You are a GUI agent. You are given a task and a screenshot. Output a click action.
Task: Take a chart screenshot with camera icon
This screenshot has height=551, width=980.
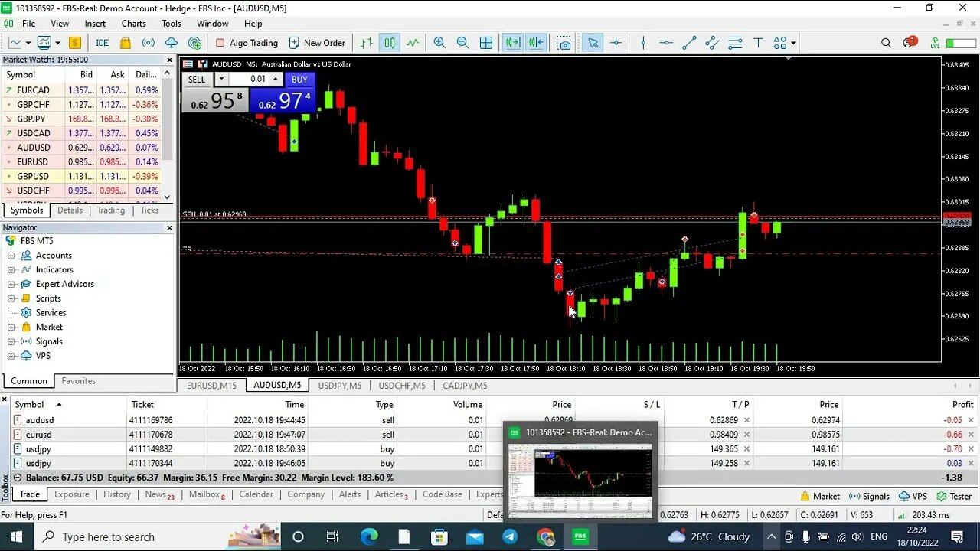pos(564,43)
